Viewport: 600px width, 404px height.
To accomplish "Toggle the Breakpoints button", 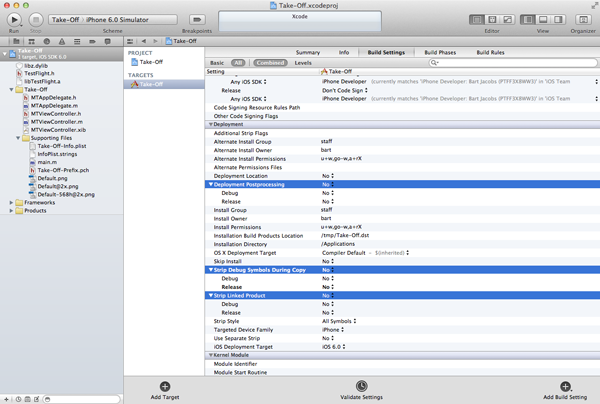I will tap(197, 20).
